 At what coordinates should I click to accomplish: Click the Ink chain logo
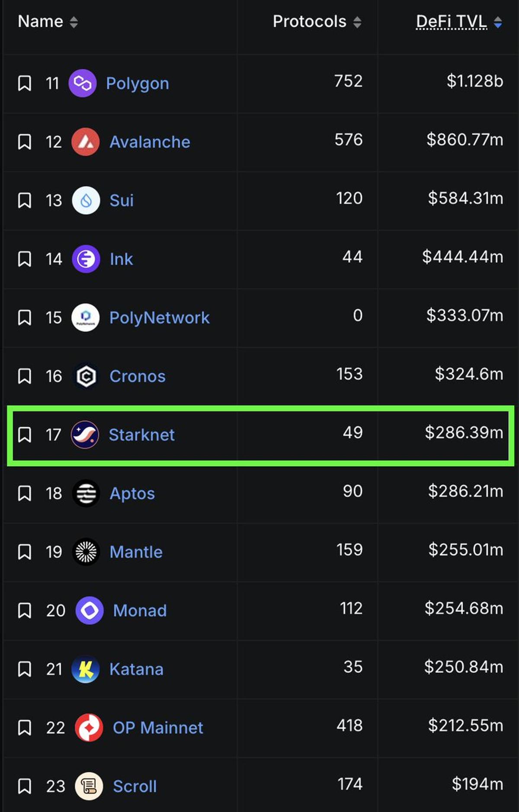click(86, 259)
